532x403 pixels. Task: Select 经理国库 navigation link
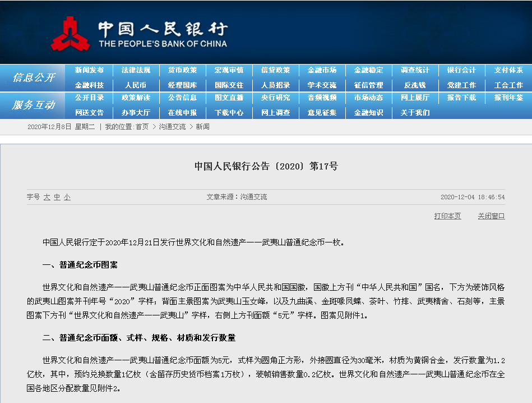point(182,85)
